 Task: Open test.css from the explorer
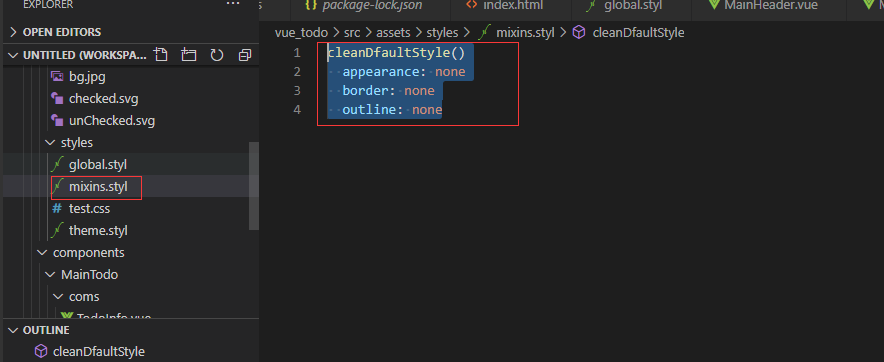click(x=89, y=209)
